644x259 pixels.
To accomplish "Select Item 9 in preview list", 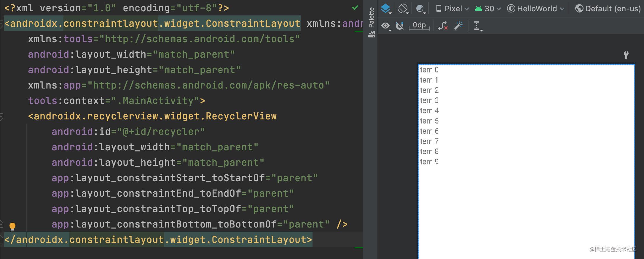I will [x=428, y=162].
